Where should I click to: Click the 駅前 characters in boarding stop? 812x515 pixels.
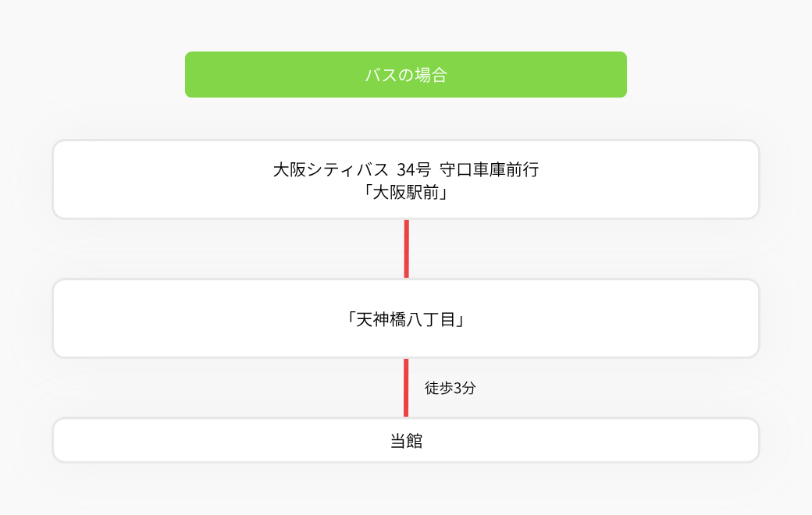(x=422, y=193)
